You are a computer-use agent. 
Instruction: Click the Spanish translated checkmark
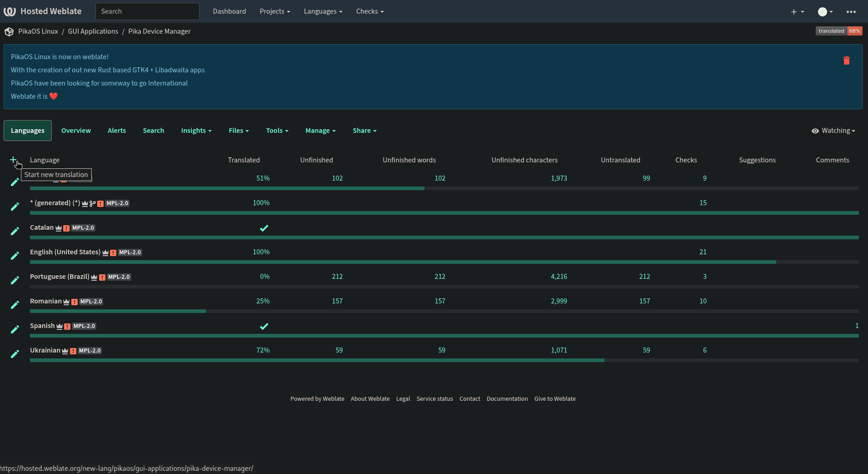(x=264, y=326)
